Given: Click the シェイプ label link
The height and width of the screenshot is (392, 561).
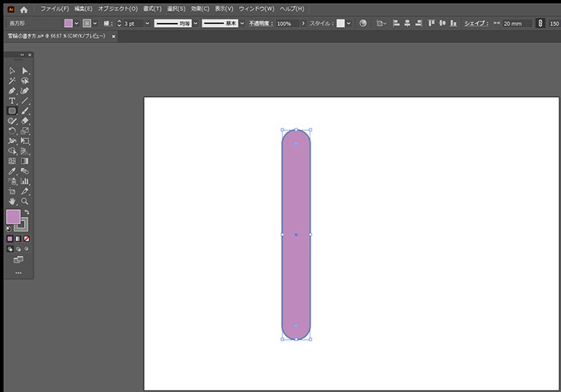Looking at the screenshot, I should [476, 23].
